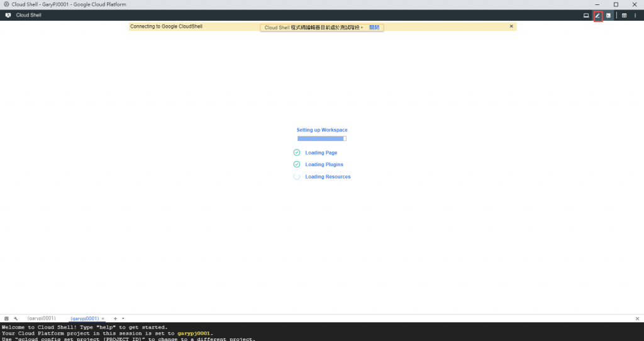Click the 關閉 link in the editor notice
The height and width of the screenshot is (341, 644).
pos(374,28)
